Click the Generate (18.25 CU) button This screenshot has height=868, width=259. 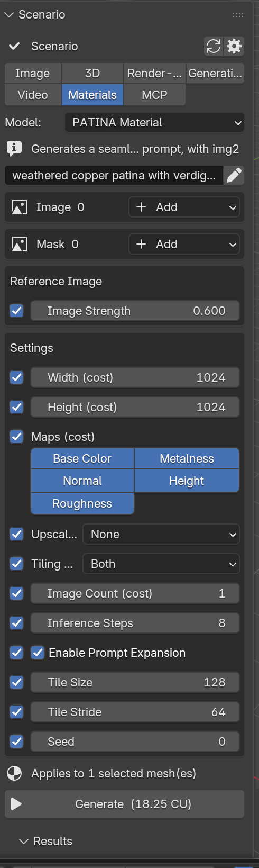[125, 804]
